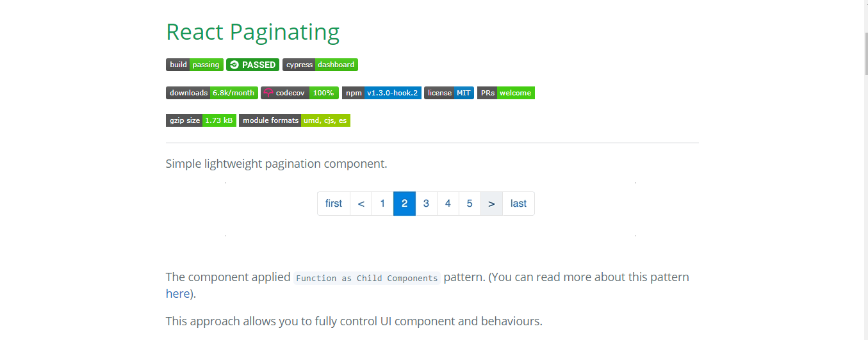Select page 4 in pagination
This screenshot has height=340, width=868.
448,204
